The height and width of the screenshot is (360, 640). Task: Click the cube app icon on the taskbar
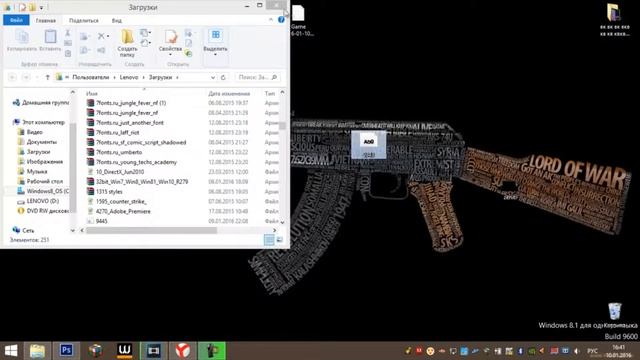point(96,351)
